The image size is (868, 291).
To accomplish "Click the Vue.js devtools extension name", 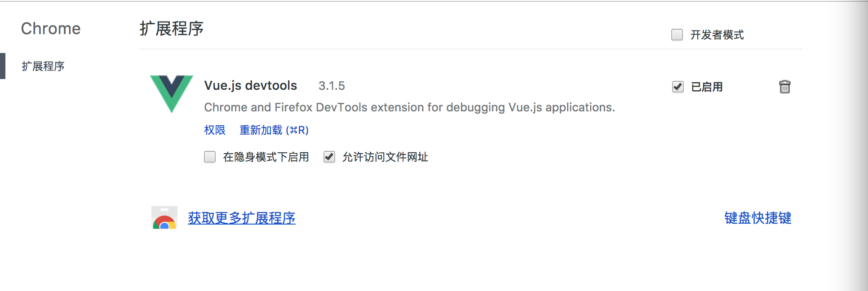I will coord(251,85).
